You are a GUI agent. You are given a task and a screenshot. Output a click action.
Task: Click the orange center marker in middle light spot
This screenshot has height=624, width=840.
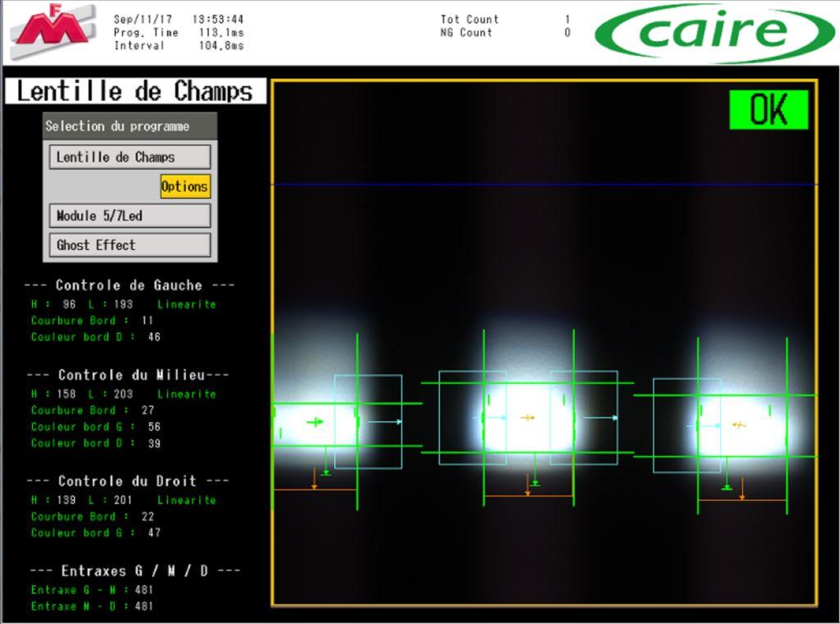pyautogui.click(x=527, y=417)
